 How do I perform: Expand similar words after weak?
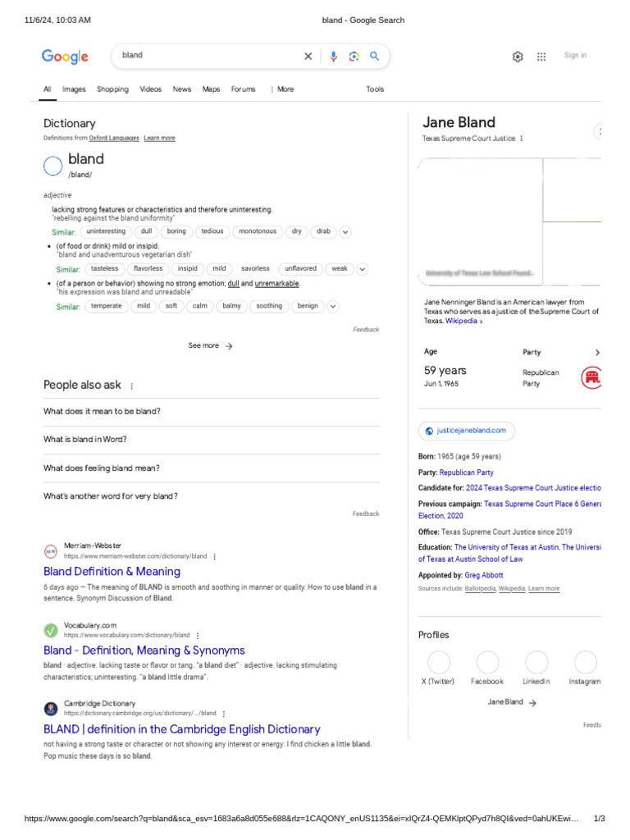(x=363, y=269)
